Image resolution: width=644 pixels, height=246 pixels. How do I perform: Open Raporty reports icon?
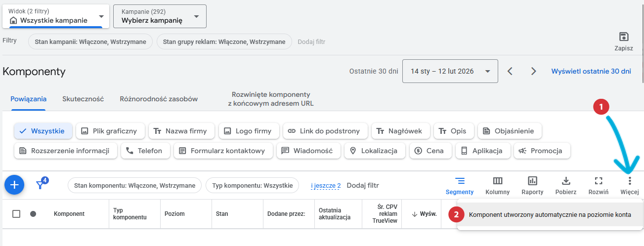(532, 185)
